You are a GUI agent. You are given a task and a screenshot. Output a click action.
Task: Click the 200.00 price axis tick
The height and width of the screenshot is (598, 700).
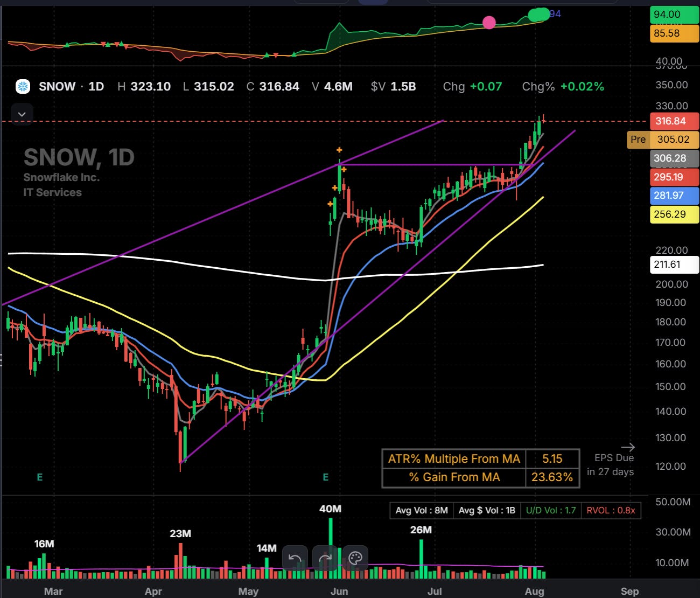coord(671,284)
